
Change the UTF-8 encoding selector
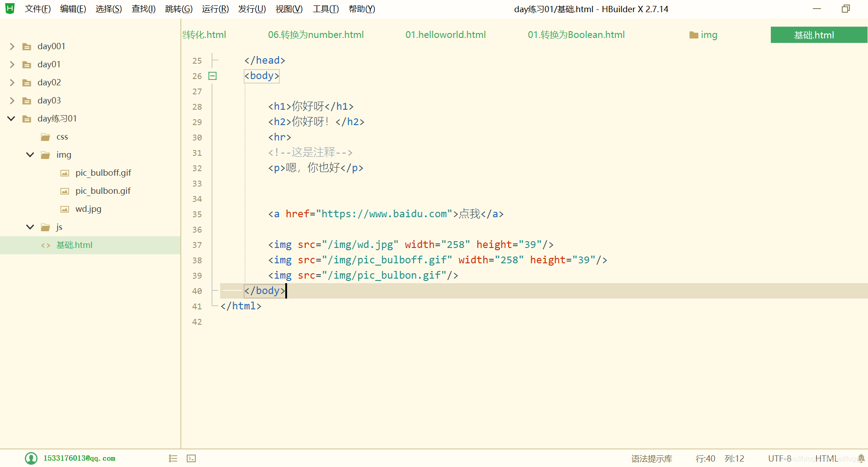(780, 458)
